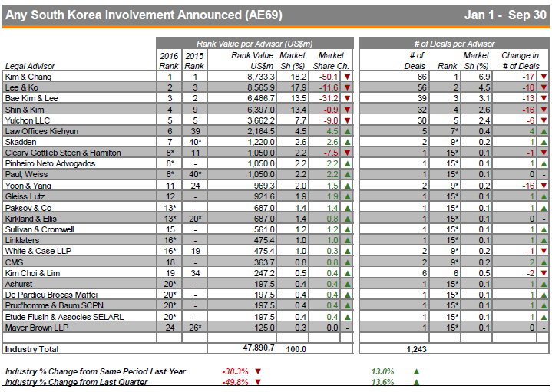
Task: Select the '2016 Rank' column header
Action: (x=169, y=61)
